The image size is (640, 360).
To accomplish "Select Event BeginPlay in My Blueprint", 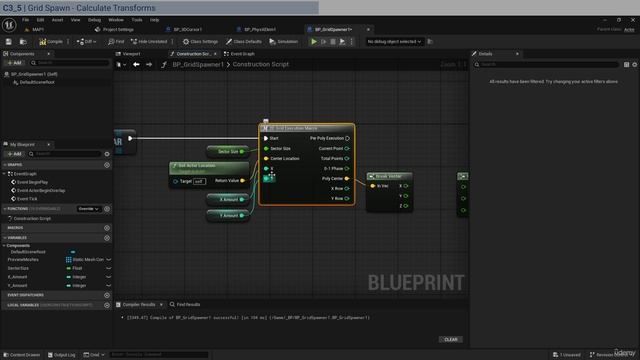I will coord(32,182).
